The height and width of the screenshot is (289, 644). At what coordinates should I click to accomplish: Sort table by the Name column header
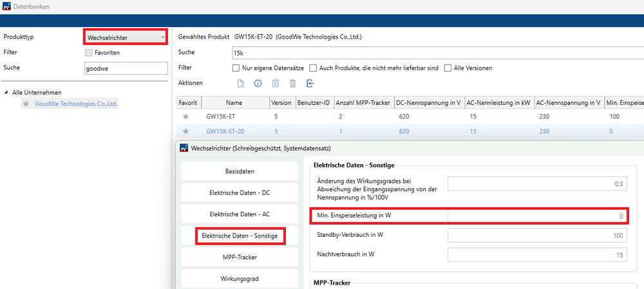click(234, 102)
